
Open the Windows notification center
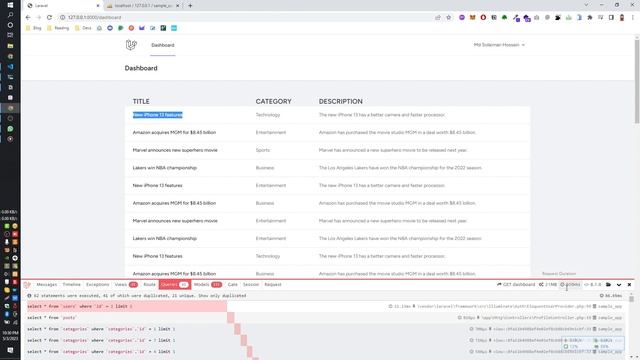click(10, 350)
